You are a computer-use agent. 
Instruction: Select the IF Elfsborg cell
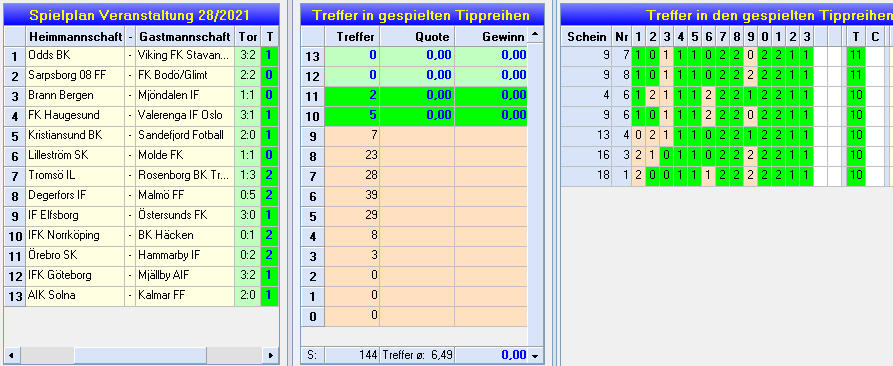tap(75, 215)
